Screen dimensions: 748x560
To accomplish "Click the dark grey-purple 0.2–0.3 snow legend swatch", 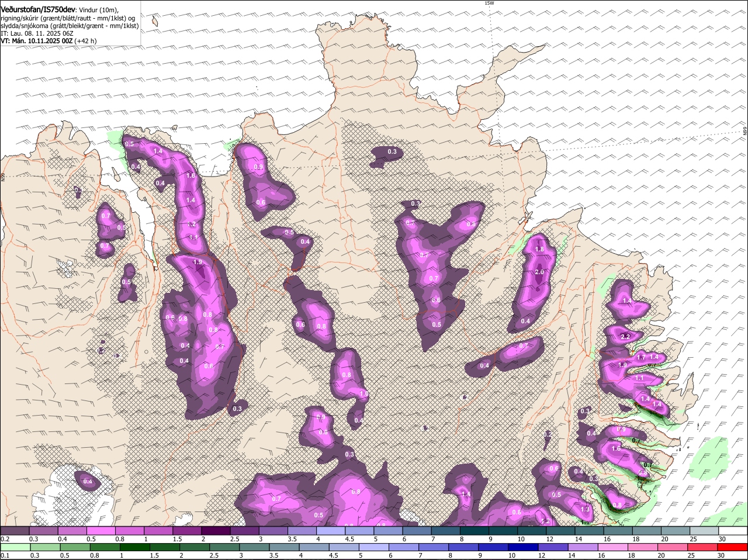I will tap(15, 531).
